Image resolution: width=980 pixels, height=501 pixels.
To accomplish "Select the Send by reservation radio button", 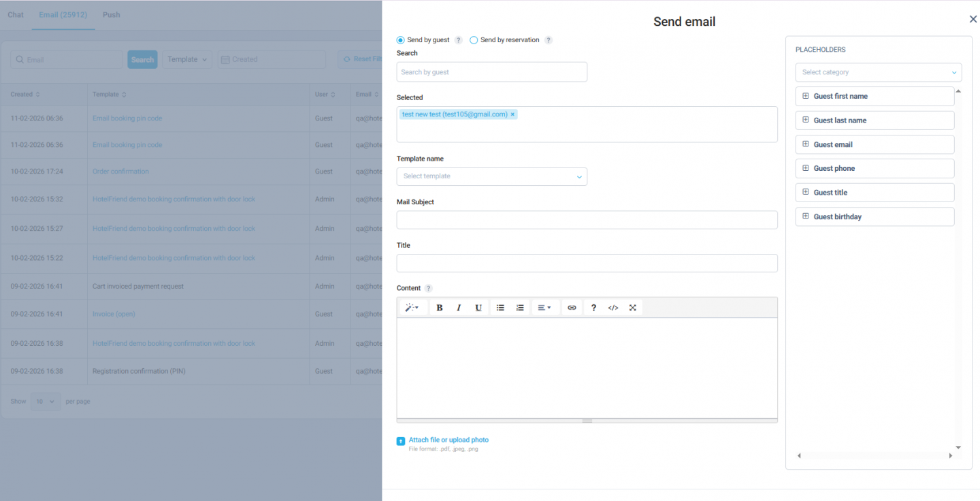I will coord(474,39).
